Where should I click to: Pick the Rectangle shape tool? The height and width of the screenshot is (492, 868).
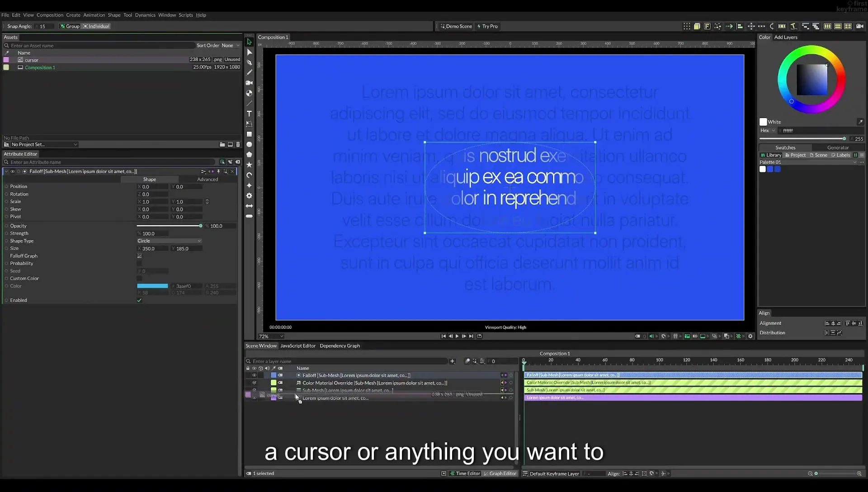249,134
